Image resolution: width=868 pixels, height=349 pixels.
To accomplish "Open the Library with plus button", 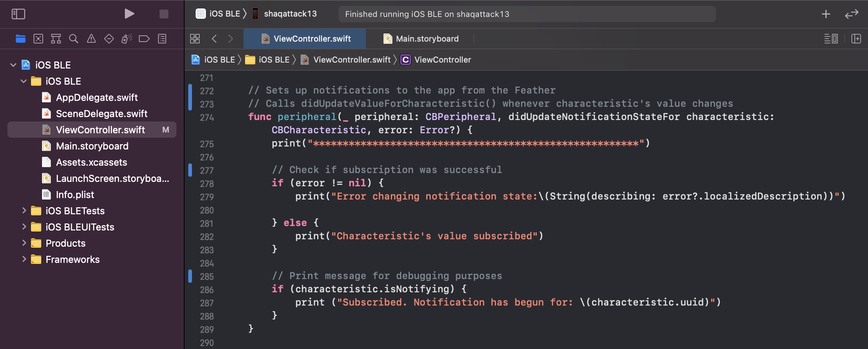I will pyautogui.click(x=826, y=14).
